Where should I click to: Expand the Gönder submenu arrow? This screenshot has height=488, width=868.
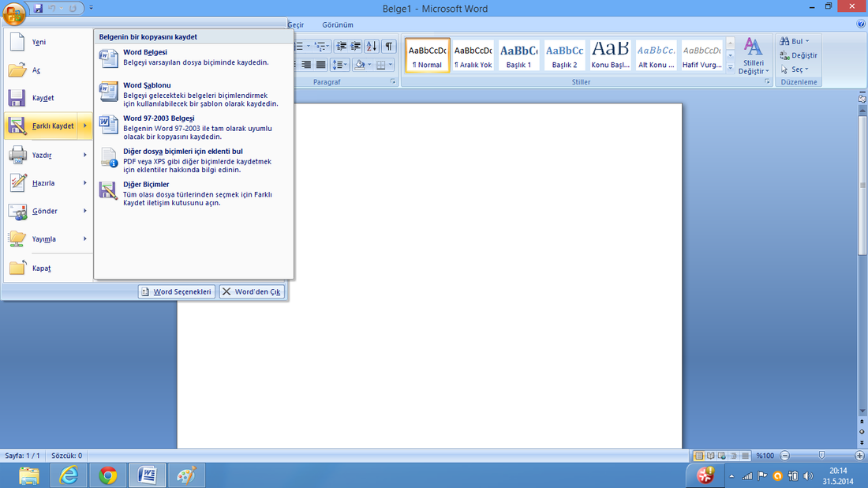(x=85, y=211)
